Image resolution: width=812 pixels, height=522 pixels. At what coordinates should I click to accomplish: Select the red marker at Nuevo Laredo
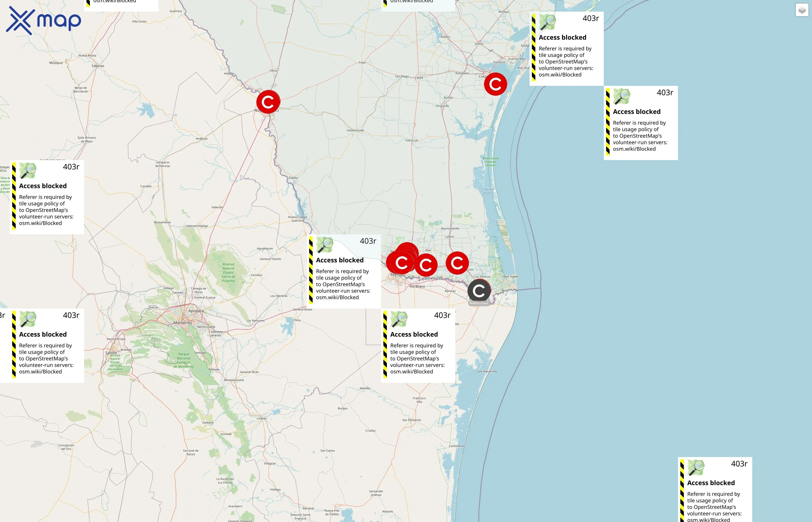pos(268,102)
